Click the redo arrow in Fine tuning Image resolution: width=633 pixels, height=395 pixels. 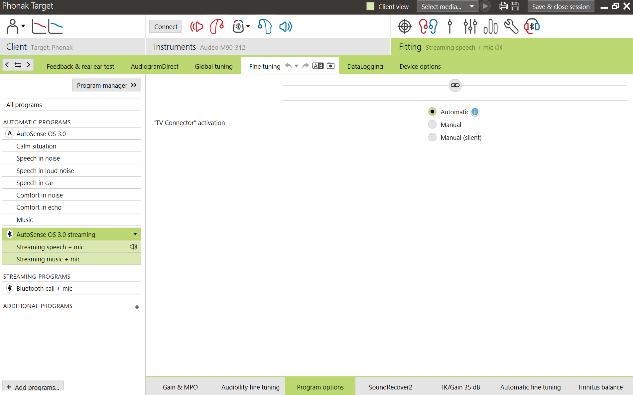(x=305, y=66)
